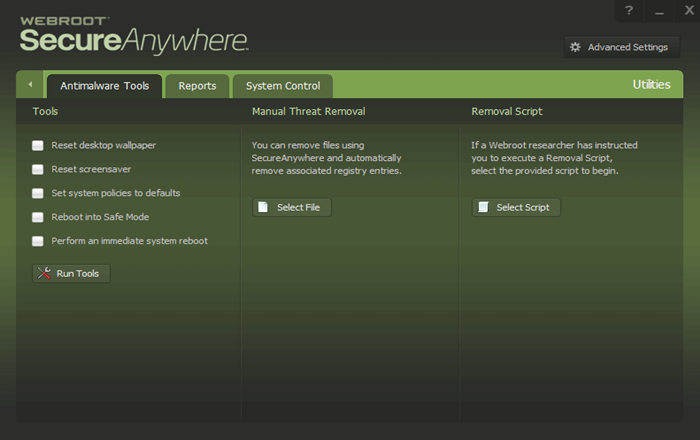Click the Utilities heading label

click(651, 84)
